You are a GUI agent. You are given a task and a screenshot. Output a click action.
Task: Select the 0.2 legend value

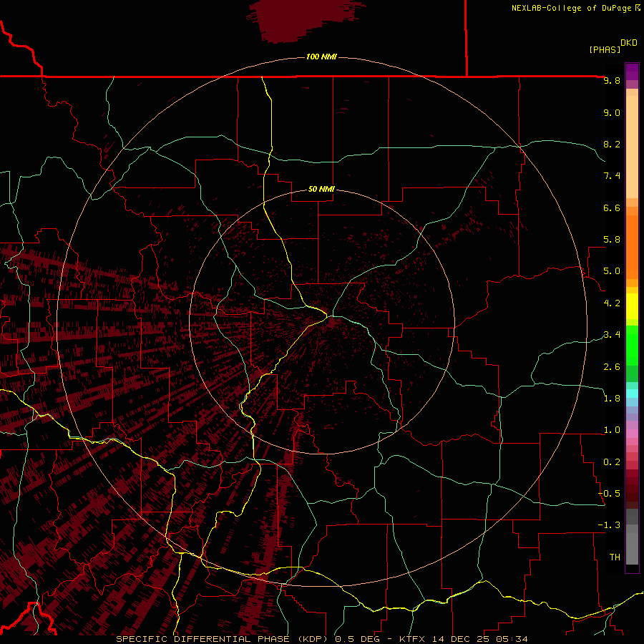(612, 462)
